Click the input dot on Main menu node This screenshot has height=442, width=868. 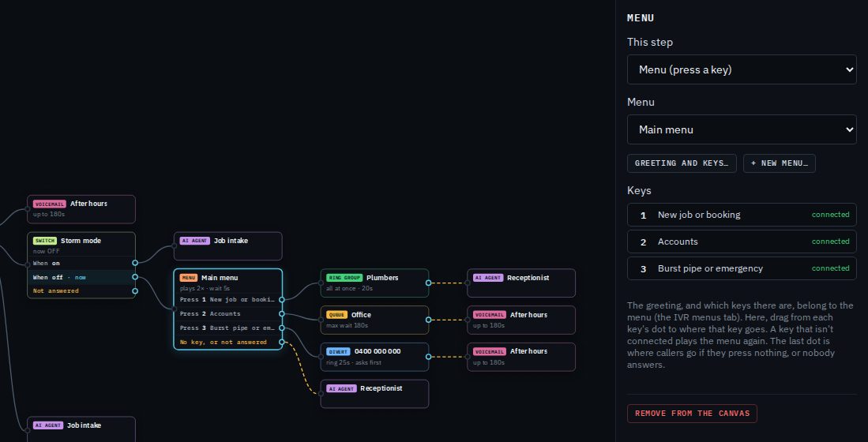point(174,309)
